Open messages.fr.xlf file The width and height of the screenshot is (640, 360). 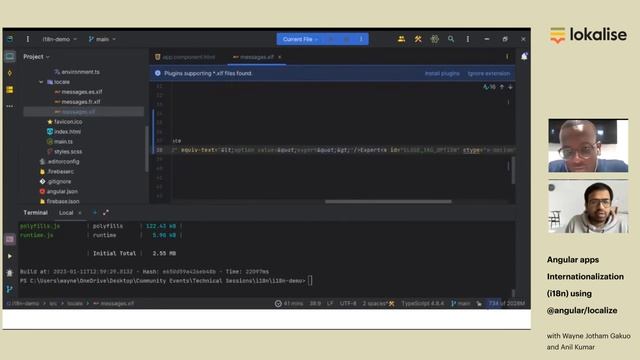tap(78, 102)
